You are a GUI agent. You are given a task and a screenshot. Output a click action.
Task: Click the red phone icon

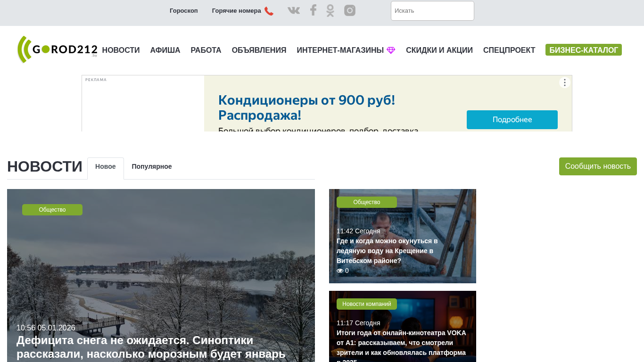click(x=269, y=11)
